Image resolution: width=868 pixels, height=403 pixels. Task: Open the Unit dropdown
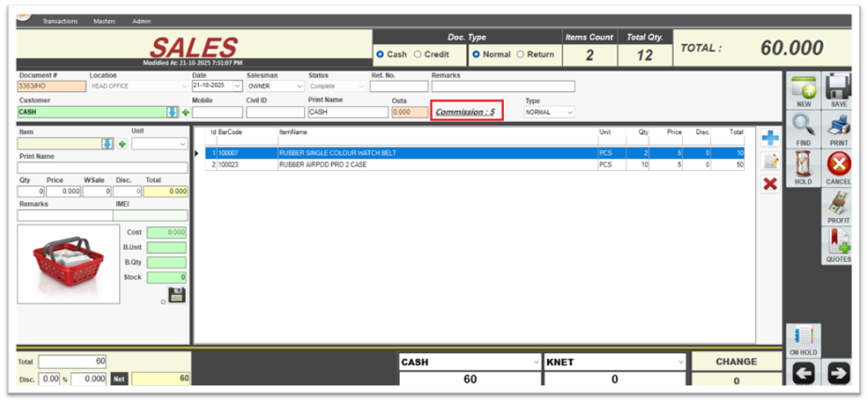183,144
